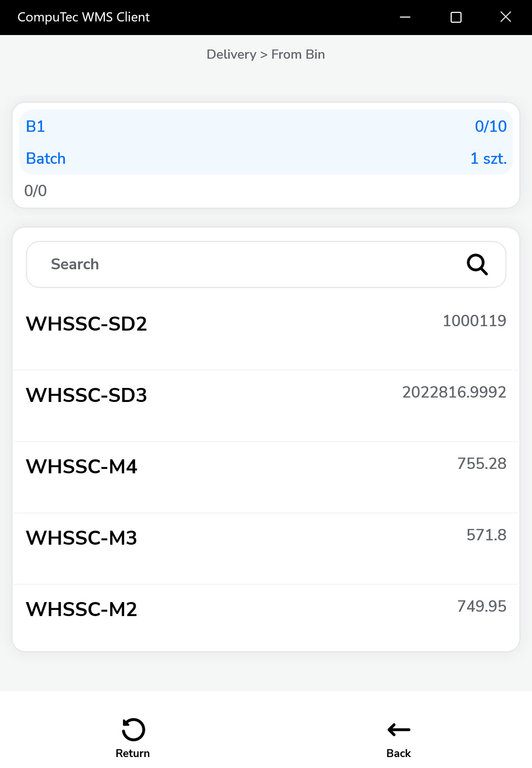Minimize the CompuTec WMS Client window
This screenshot has height=768, width=532.
pos(405,17)
